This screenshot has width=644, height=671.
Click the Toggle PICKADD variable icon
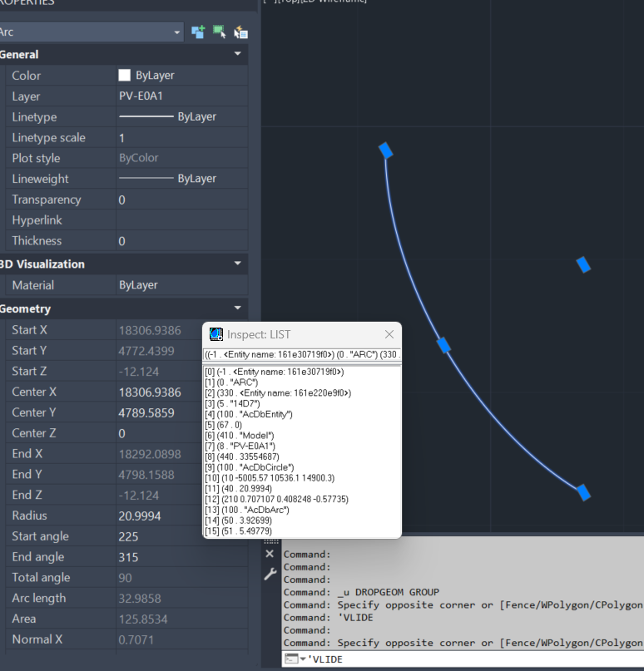(198, 32)
